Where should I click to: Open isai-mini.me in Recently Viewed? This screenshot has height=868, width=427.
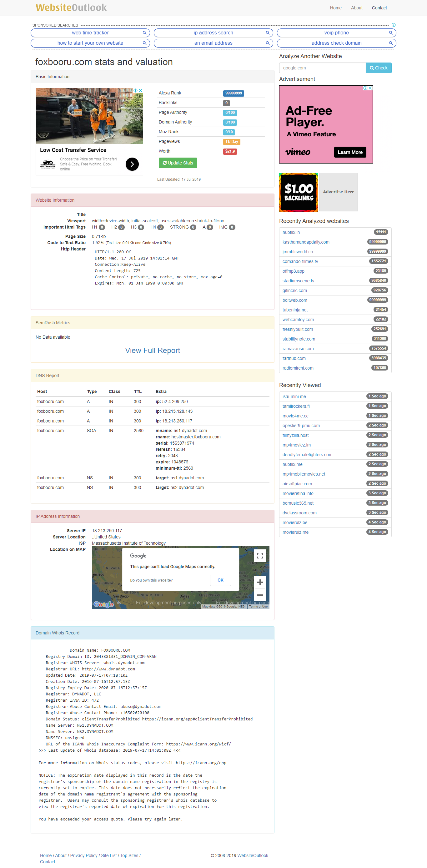(x=294, y=396)
